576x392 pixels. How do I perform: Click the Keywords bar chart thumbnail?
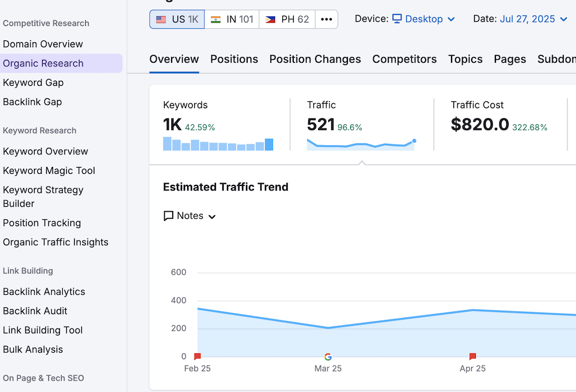tap(218, 144)
